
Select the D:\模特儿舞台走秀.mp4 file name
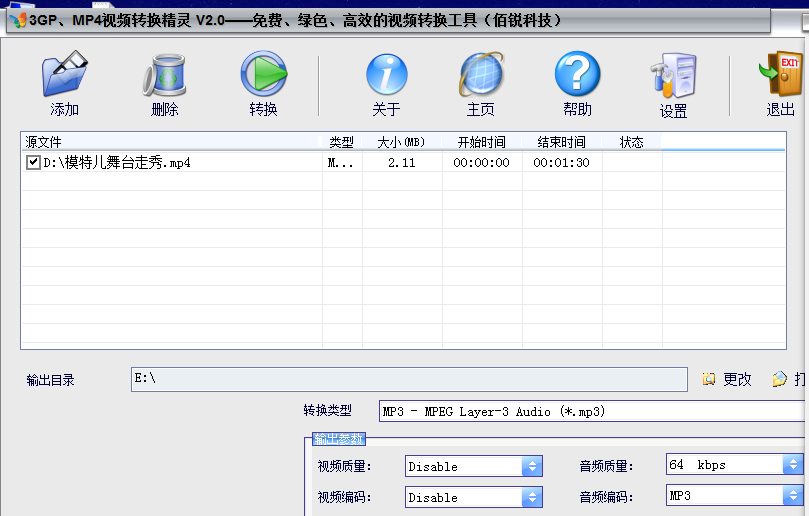point(117,163)
